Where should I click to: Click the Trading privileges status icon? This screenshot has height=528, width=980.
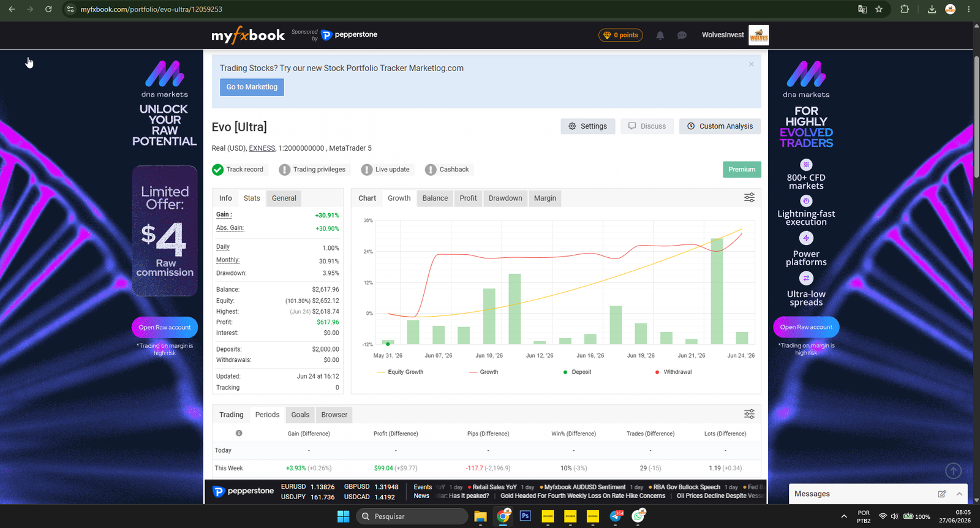point(284,170)
